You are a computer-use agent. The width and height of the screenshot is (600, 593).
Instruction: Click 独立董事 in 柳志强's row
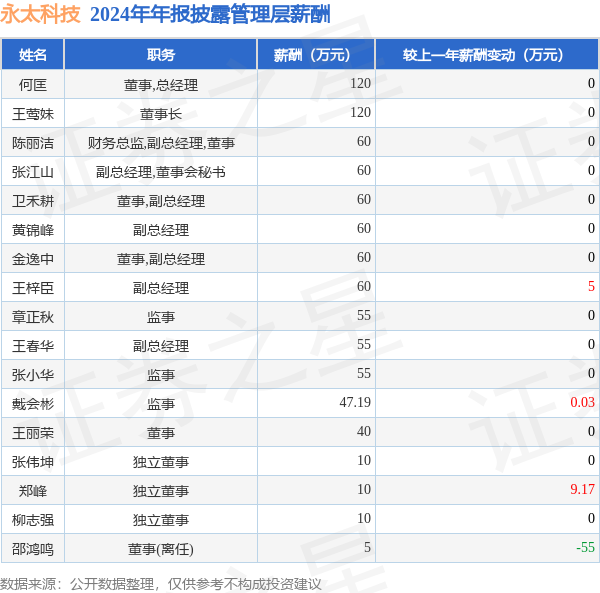[161, 520]
